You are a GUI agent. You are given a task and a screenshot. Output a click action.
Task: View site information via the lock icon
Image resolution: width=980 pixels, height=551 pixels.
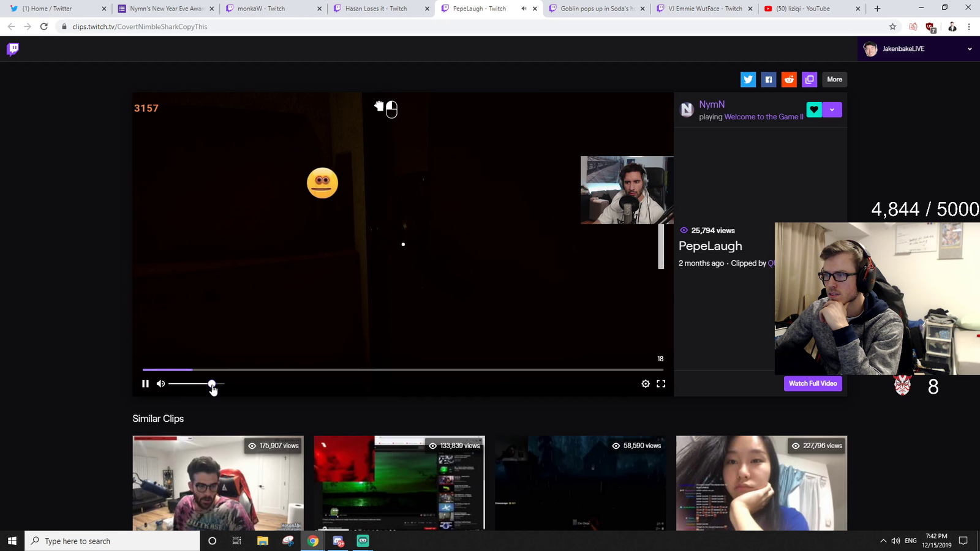coord(64,26)
